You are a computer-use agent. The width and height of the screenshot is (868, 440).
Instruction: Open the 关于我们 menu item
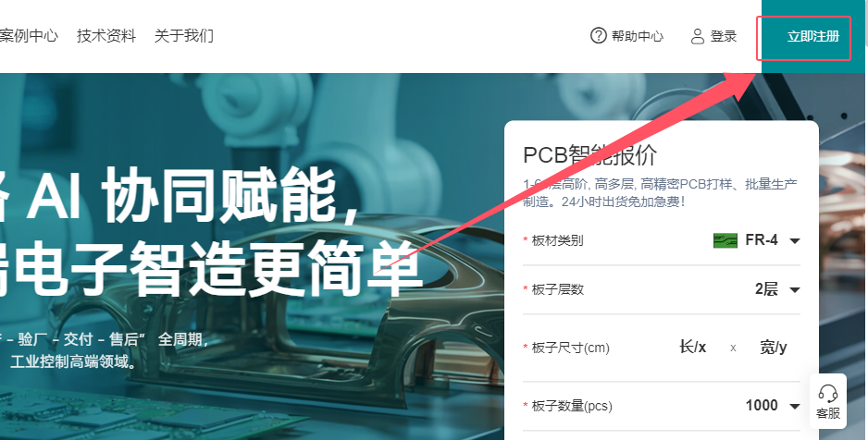click(184, 36)
